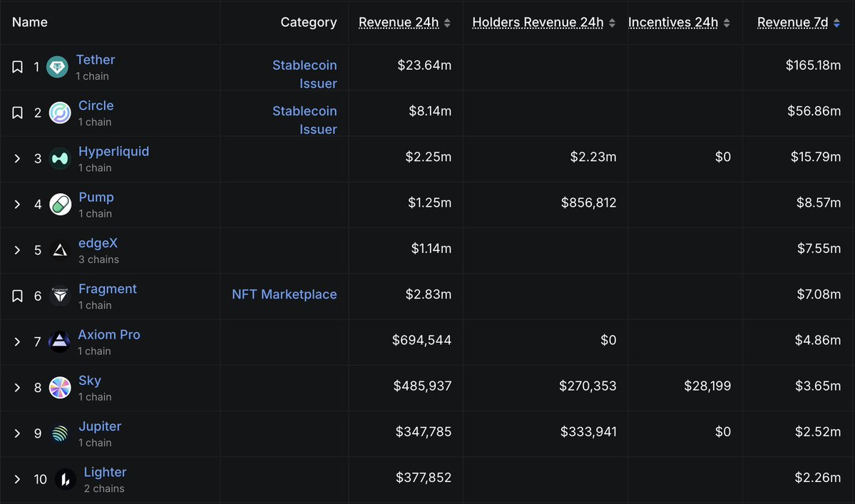The width and height of the screenshot is (855, 504).
Task: Click the Revenue 7d column header
Action: pyautogui.click(x=792, y=22)
